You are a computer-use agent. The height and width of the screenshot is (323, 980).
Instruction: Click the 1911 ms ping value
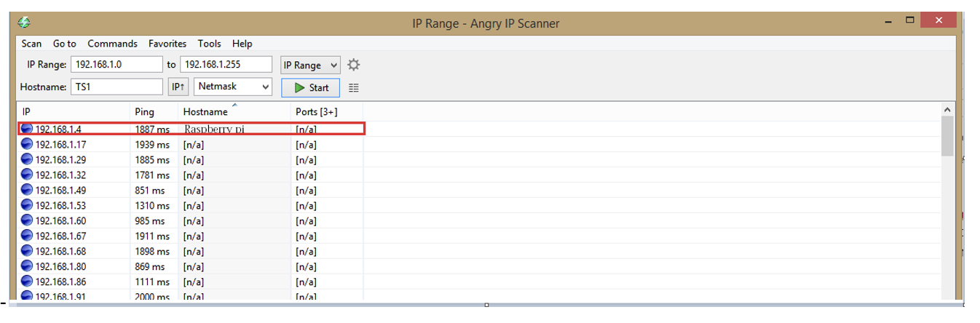[152, 236]
